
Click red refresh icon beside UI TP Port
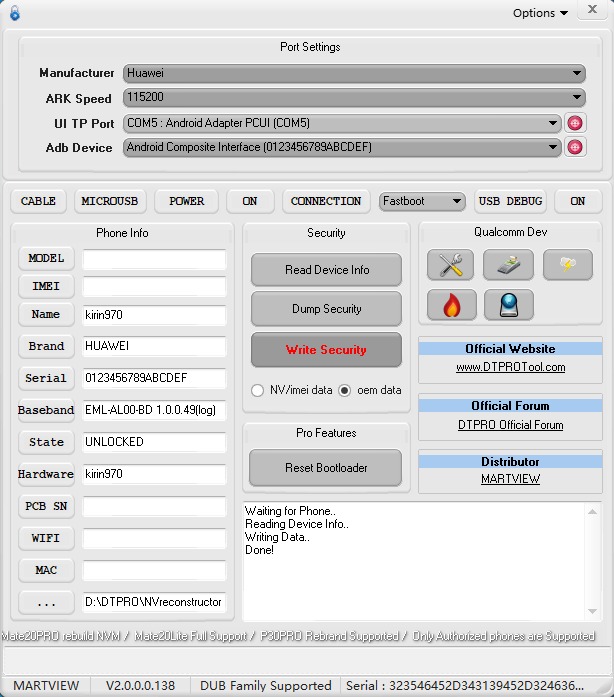pyautogui.click(x=575, y=123)
